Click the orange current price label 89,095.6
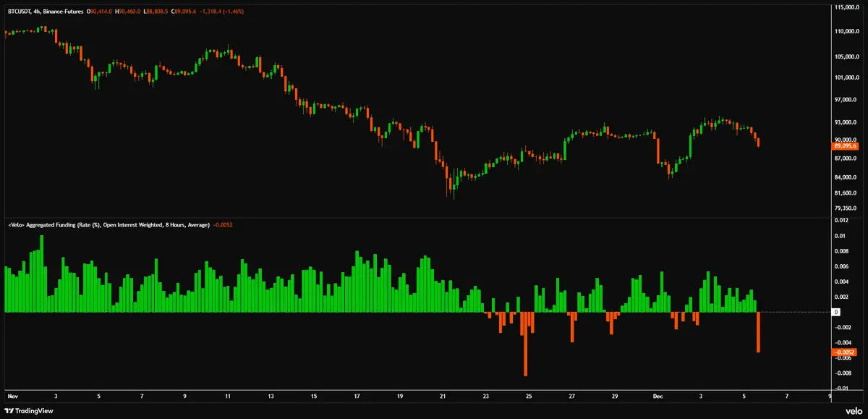Viewport: 868px width, 419px height. [846, 146]
